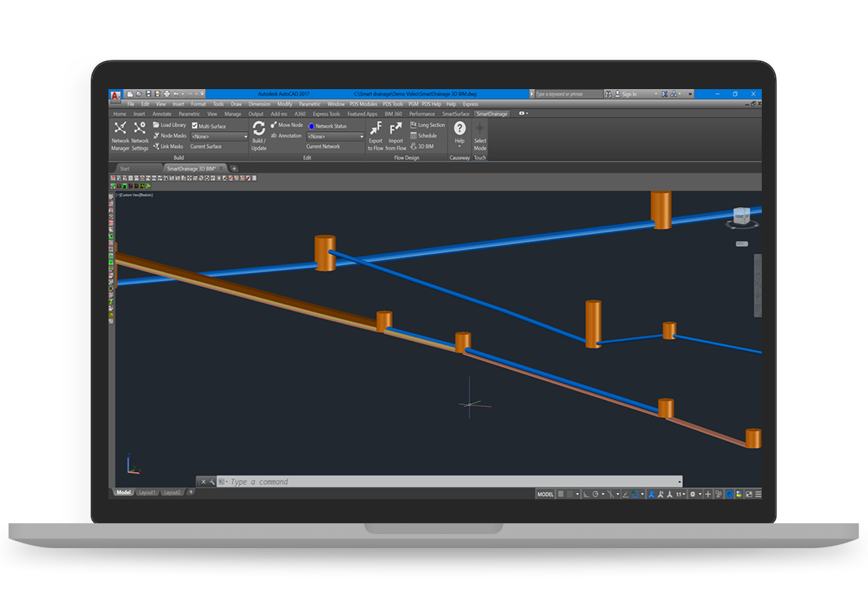Screen dimensions: 868x614
Task: Activate the Move Node tool
Action: pyautogui.click(x=288, y=123)
